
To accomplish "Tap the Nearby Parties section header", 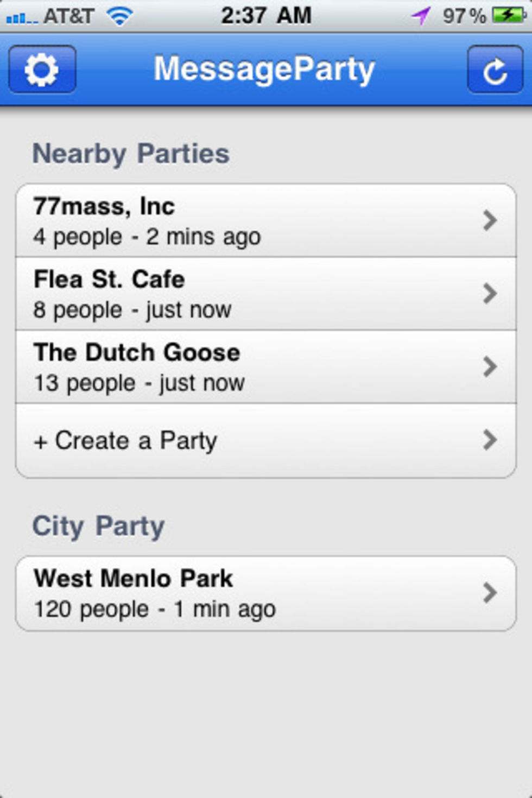I will tap(131, 154).
